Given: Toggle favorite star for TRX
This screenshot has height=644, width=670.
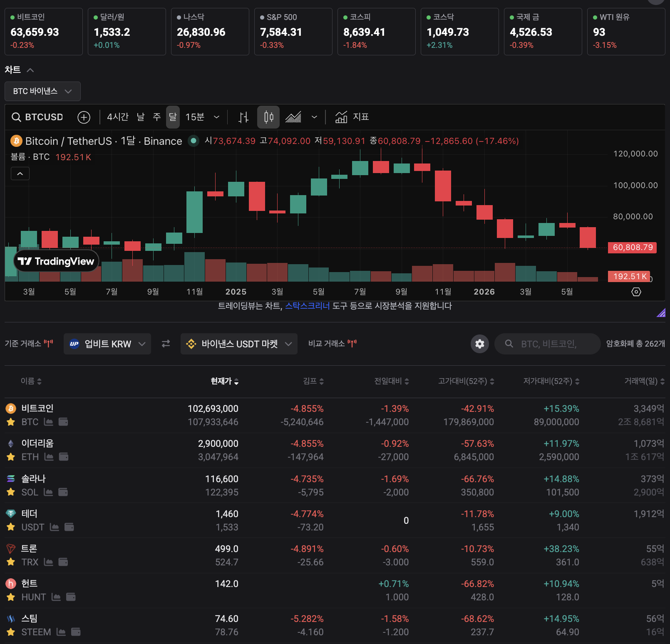Looking at the screenshot, I should click(x=11, y=562).
